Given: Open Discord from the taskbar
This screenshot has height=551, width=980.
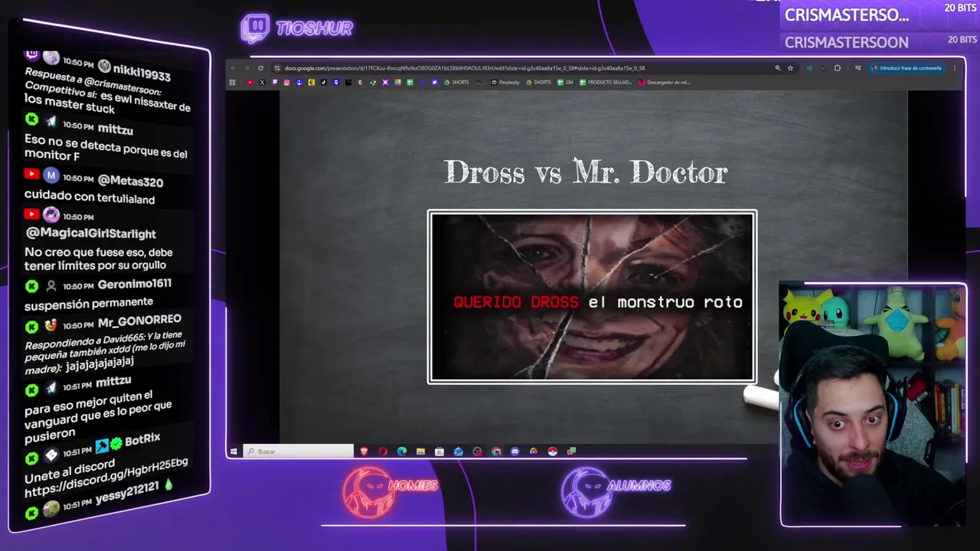Looking at the screenshot, I should click(514, 452).
